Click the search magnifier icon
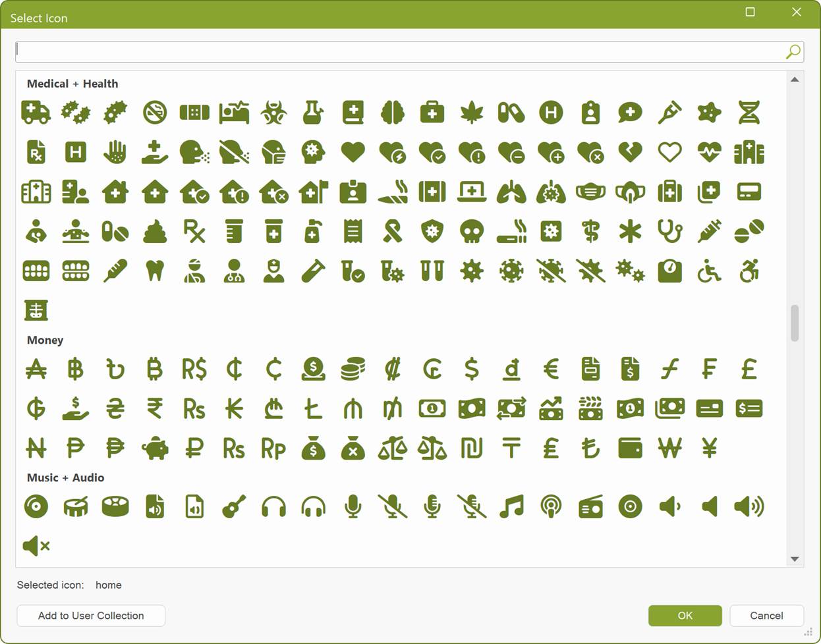This screenshot has height=644, width=821. (x=793, y=51)
